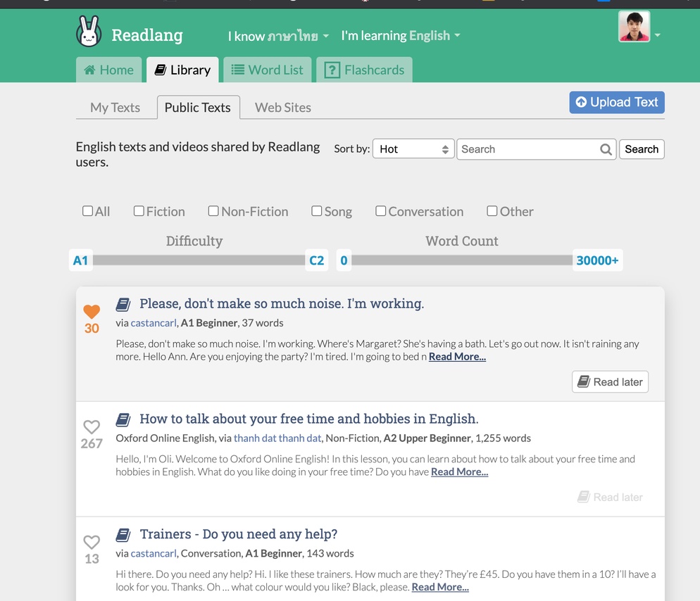Enable the Song category checkbox
700x601 pixels.
pyautogui.click(x=316, y=210)
